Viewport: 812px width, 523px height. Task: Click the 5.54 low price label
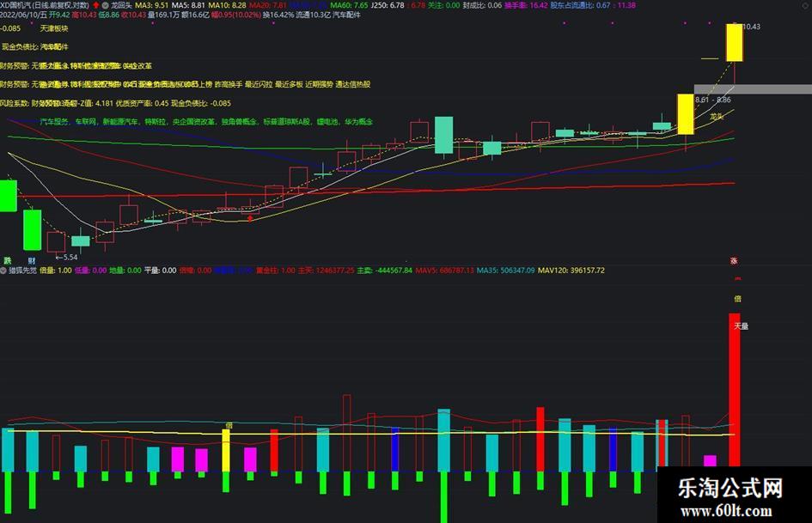(x=66, y=258)
